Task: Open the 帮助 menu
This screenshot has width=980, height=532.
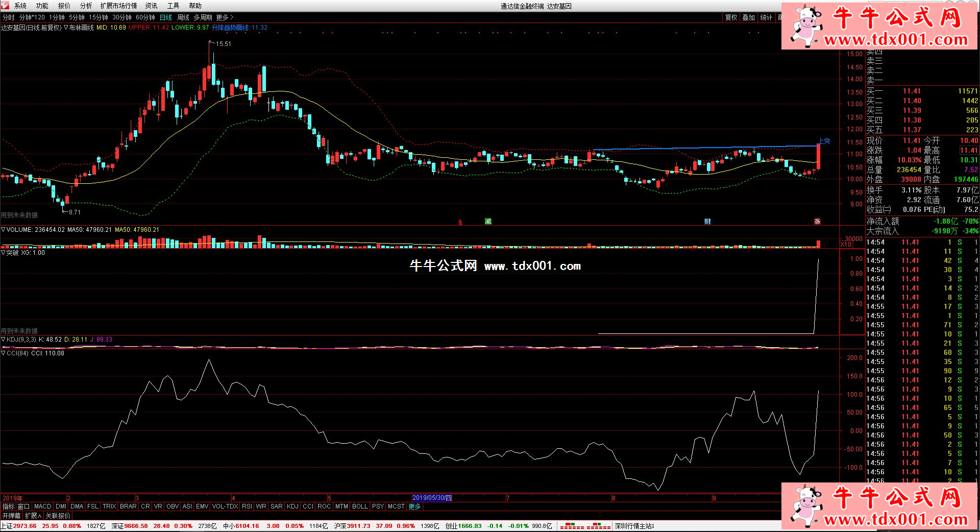Action: pyautogui.click(x=195, y=6)
